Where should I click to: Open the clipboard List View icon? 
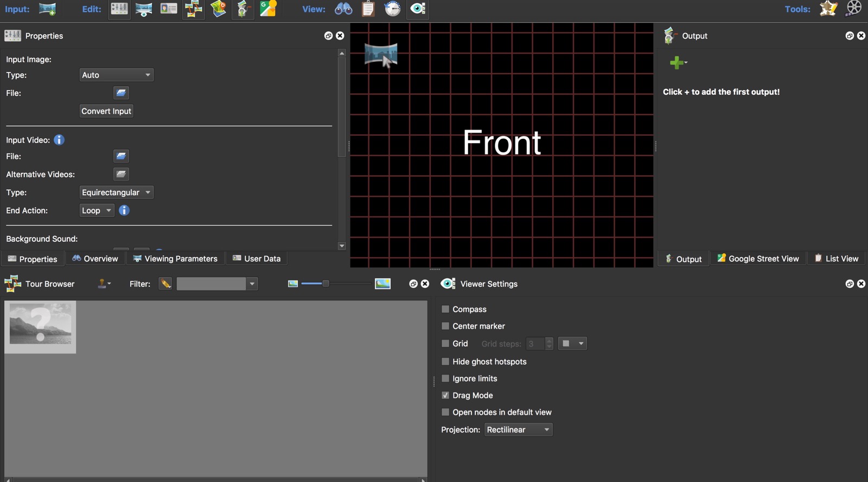pos(368,9)
